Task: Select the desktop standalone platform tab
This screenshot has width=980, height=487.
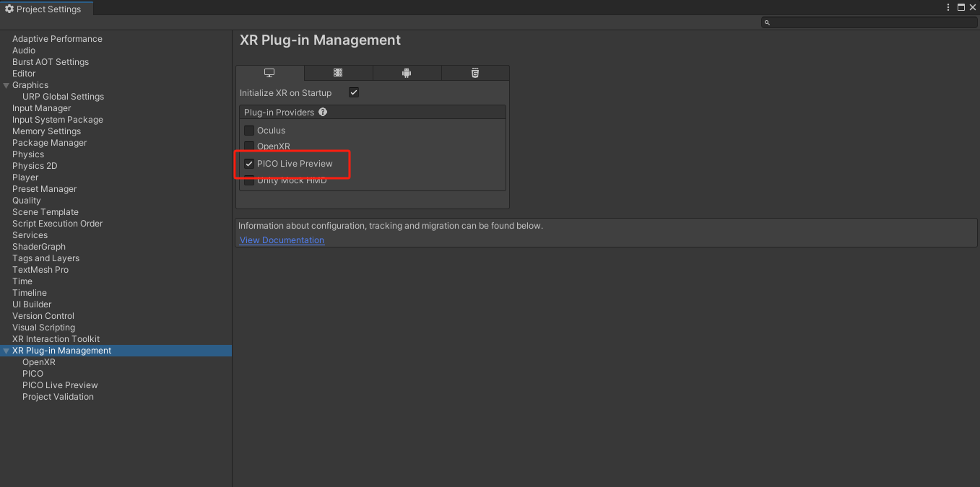Action: (270, 73)
